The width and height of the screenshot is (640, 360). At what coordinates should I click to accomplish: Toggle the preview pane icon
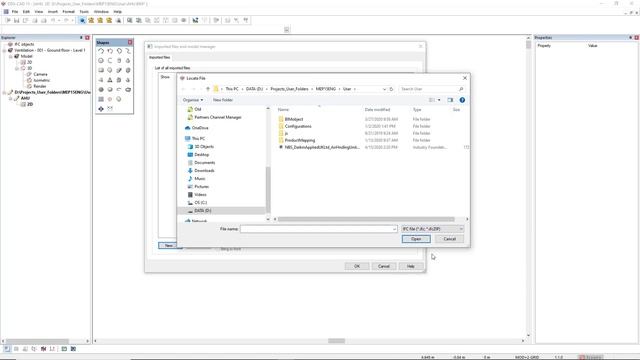450,100
